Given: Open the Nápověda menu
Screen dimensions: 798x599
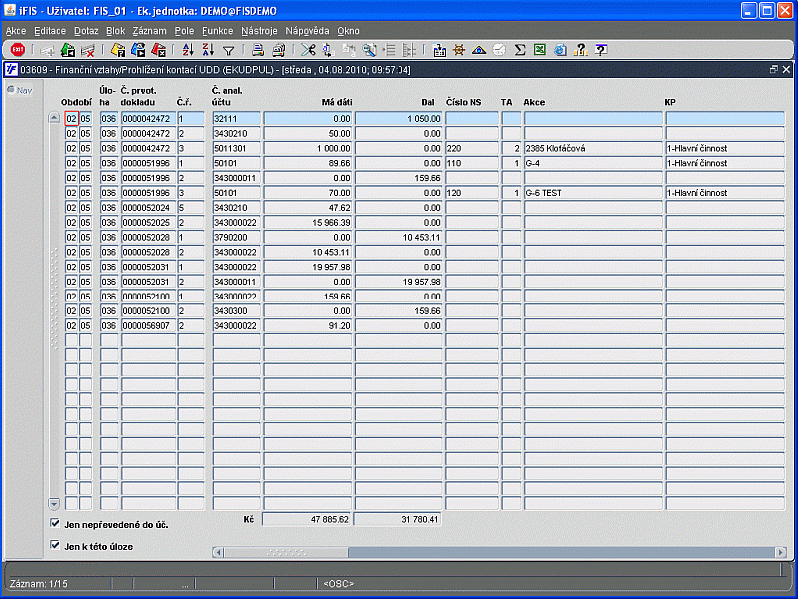Looking at the screenshot, I should coord(307,31).
